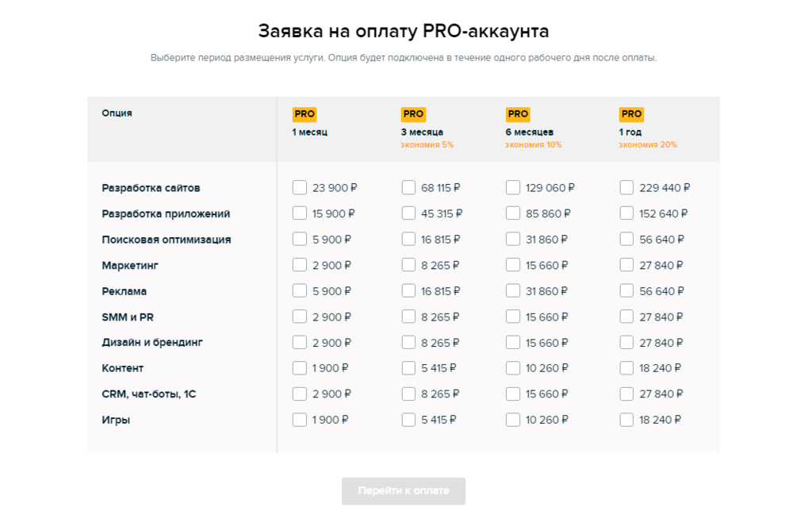Check Реклама for 1 месяц
Screen dimensions: 812x530
click(299, 290)
